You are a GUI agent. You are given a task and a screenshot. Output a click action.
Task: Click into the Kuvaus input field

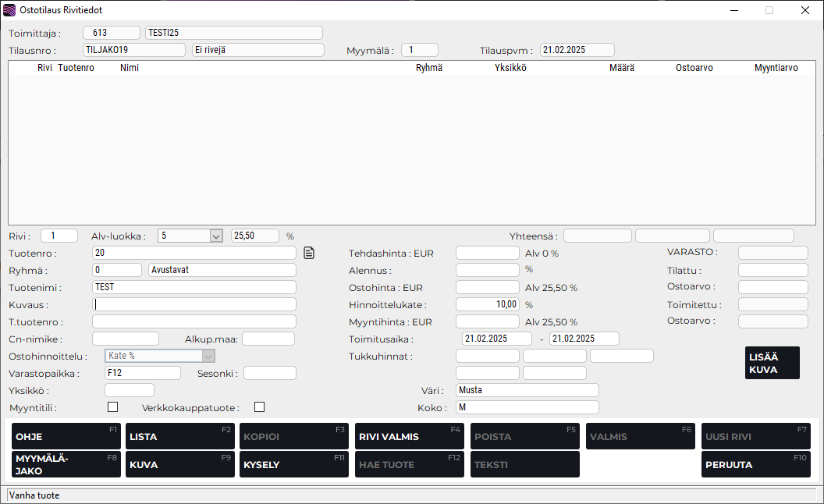click(x=194, y=304)
